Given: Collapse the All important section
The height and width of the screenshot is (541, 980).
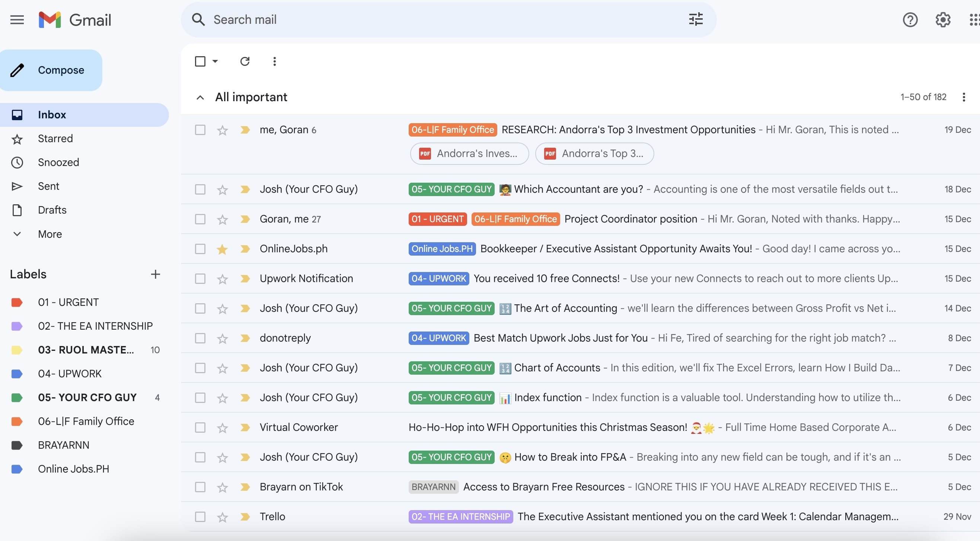Looking at the screenshot, I should pyautogui.click(x=200, y=98).
